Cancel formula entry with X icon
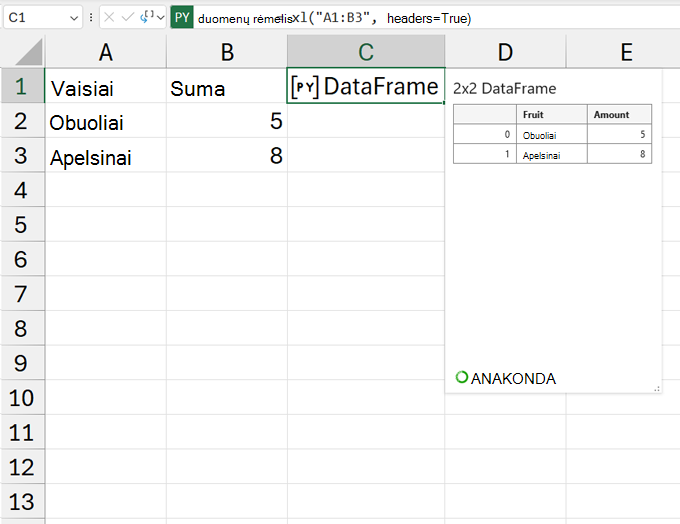Image resolution: width=680 pixels, height=524 pixels. [x=109, y=17]
